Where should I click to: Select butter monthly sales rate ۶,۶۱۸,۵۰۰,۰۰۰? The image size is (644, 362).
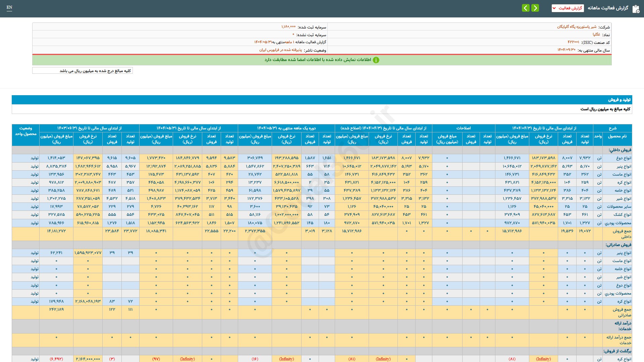[286, 182]
